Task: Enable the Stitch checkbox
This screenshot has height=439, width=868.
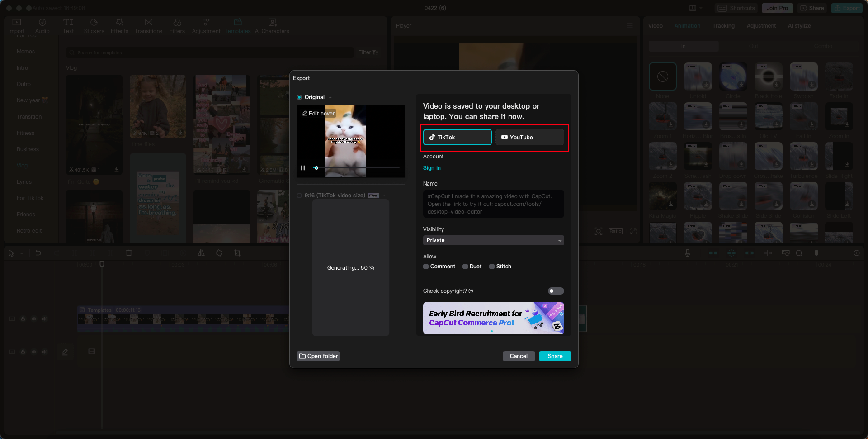Action: (x=492, y=267)
